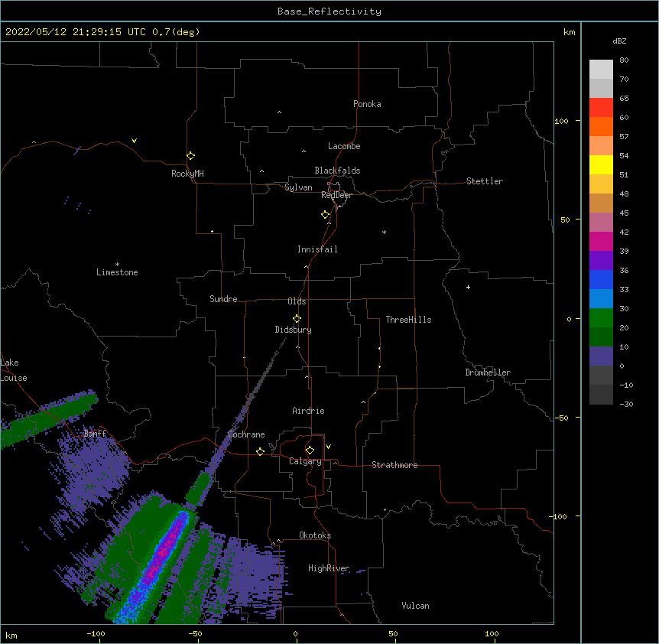Click the asterisk marker above Limestone

pyautogui.click(x=117, y=265)
